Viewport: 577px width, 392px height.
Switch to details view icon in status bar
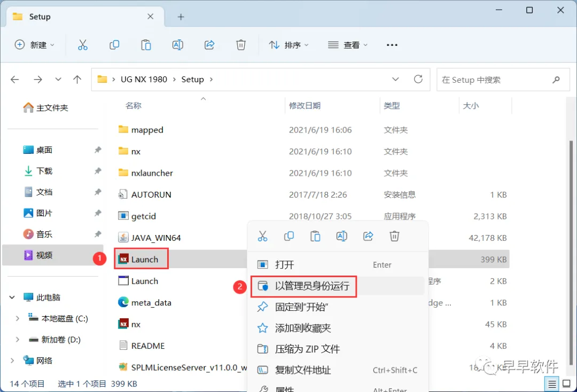(552, 384)
